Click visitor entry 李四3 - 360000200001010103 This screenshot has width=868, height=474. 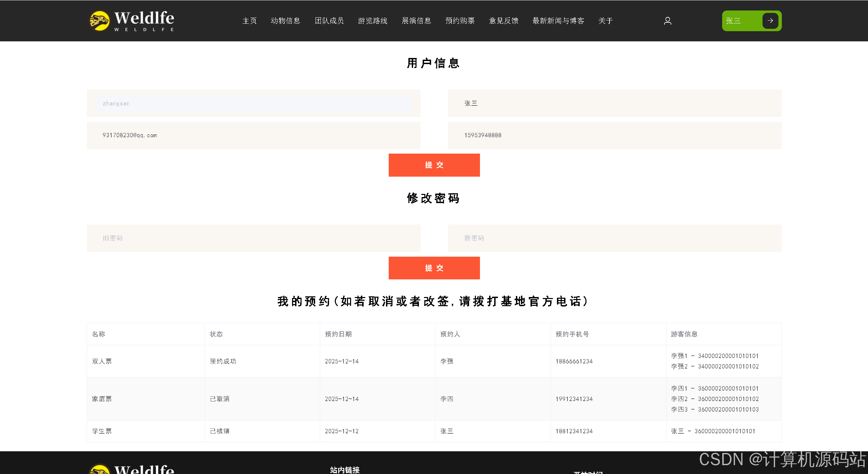pos(715,409)
